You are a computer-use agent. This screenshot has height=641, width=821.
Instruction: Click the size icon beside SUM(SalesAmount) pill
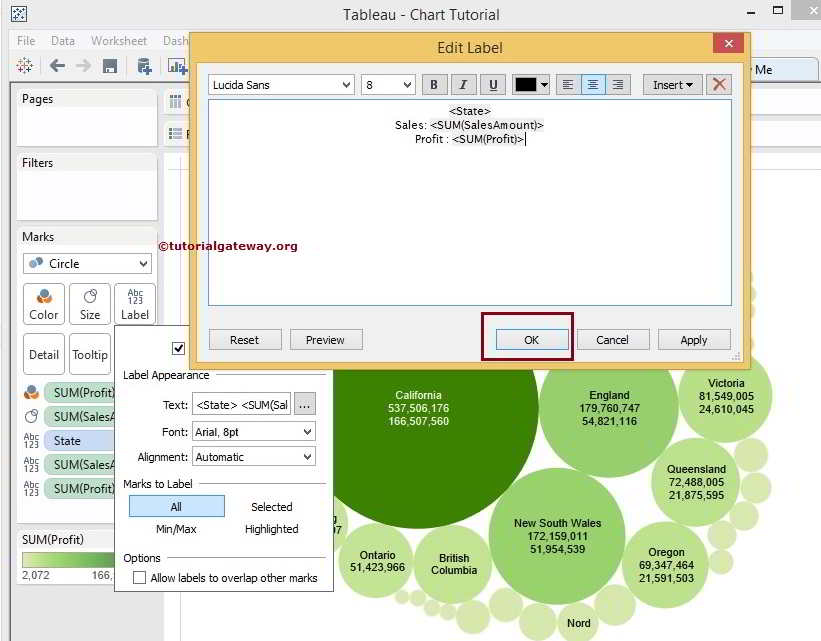pyautogui.click(x=31, y=416)
